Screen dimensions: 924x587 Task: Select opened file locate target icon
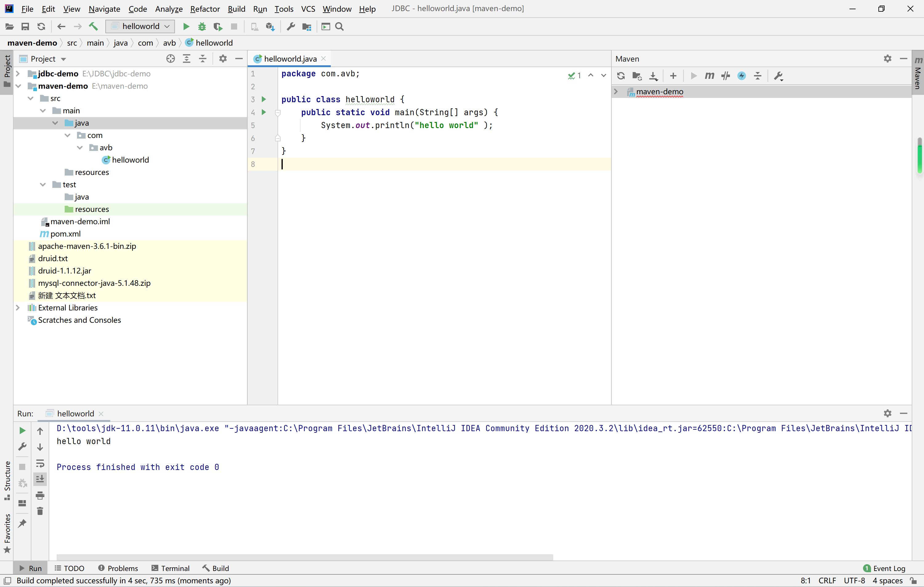[170, 59]
